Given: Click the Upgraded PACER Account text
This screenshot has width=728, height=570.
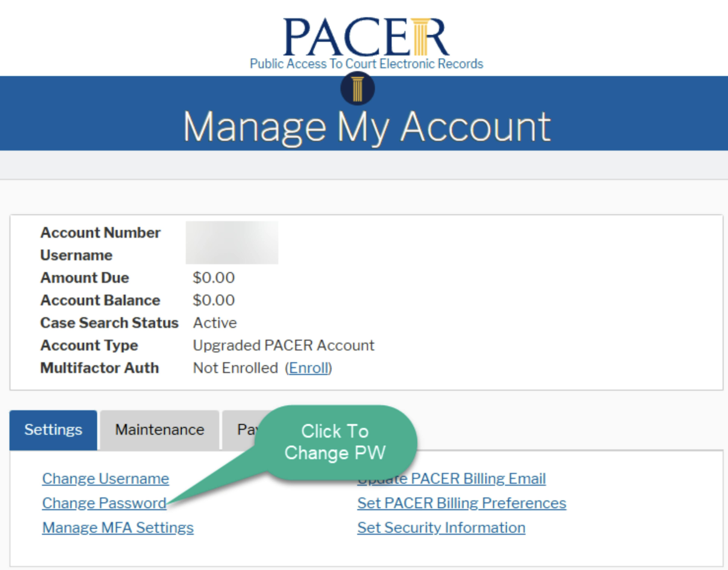Looking at the screenshot, I should pos(283,345).
